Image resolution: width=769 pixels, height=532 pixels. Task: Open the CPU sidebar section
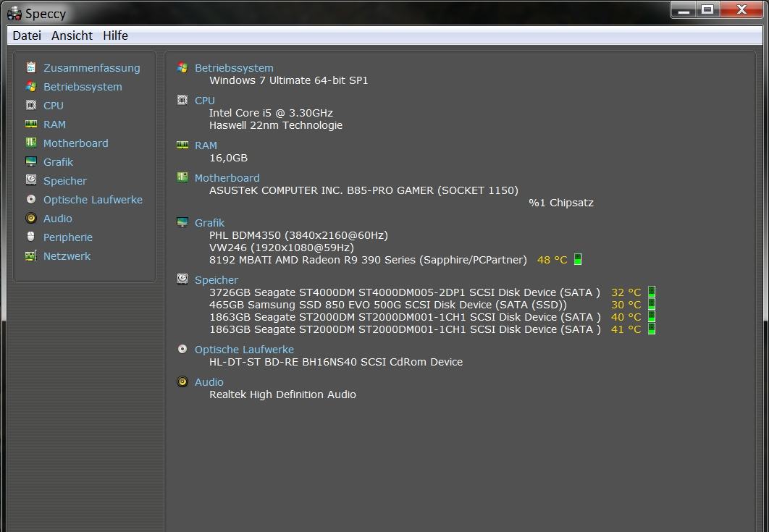click(x=54, y=106)
